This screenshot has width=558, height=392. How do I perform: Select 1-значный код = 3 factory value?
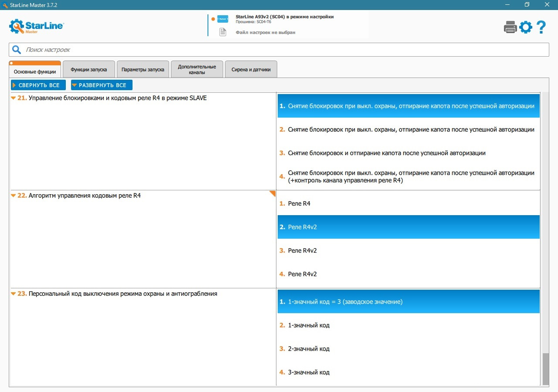[408, 301]
